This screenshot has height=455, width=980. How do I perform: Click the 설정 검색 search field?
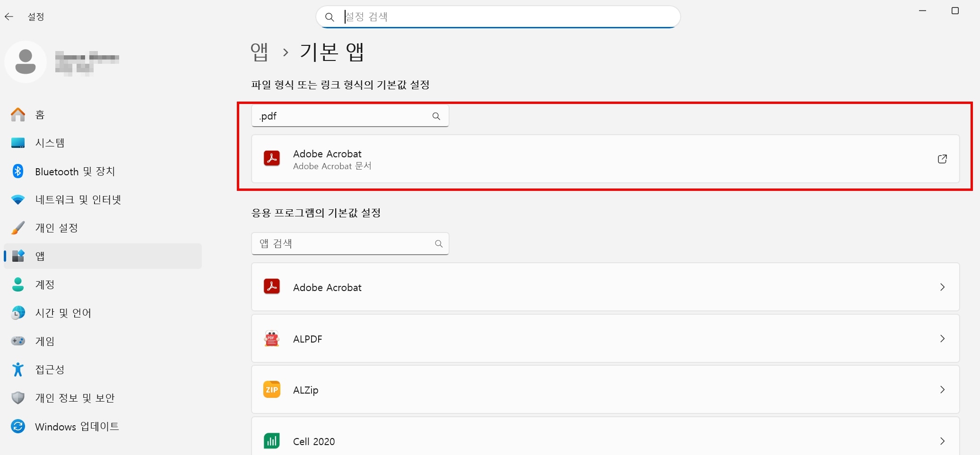pos(498,17)
